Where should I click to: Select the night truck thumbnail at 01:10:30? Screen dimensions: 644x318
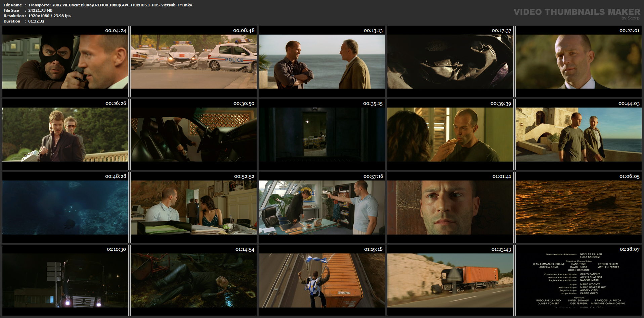coord(65,280)
